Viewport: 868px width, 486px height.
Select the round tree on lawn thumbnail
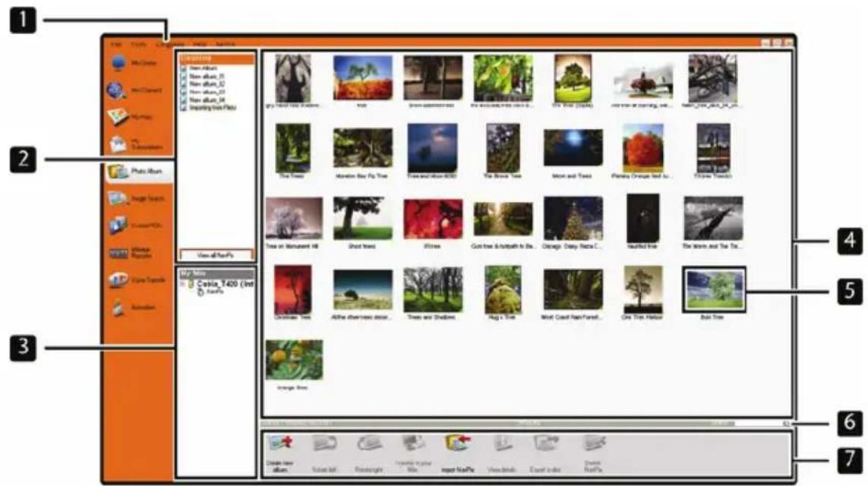[573, 78]
